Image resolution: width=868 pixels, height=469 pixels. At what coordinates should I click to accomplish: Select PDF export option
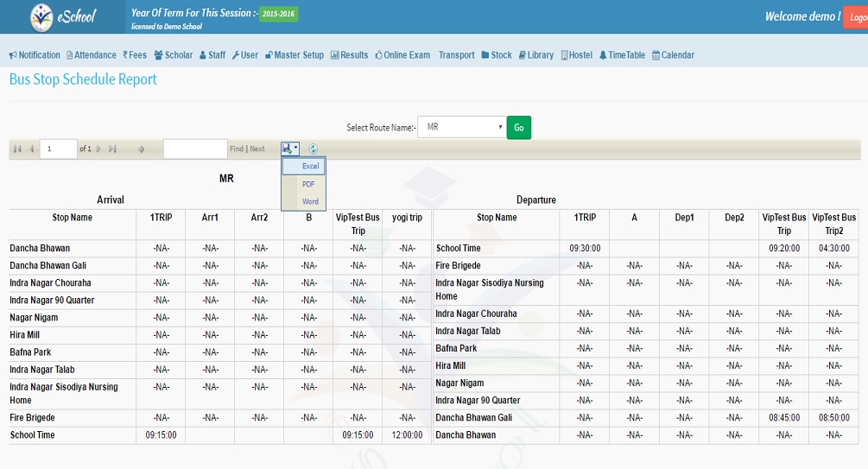[308, 184]
